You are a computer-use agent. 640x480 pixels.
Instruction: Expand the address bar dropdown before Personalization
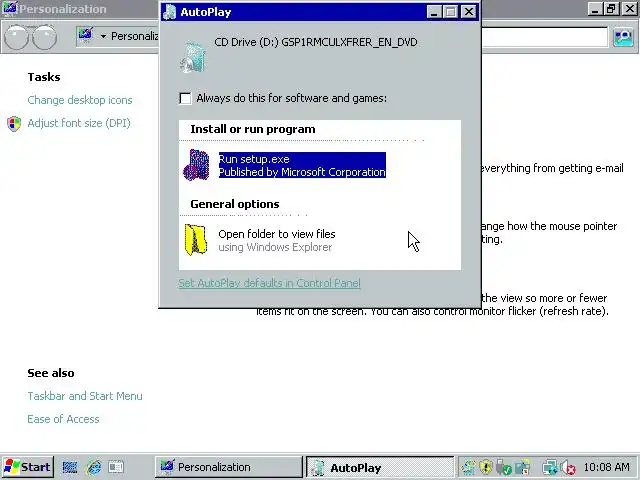tap(103, 36)
